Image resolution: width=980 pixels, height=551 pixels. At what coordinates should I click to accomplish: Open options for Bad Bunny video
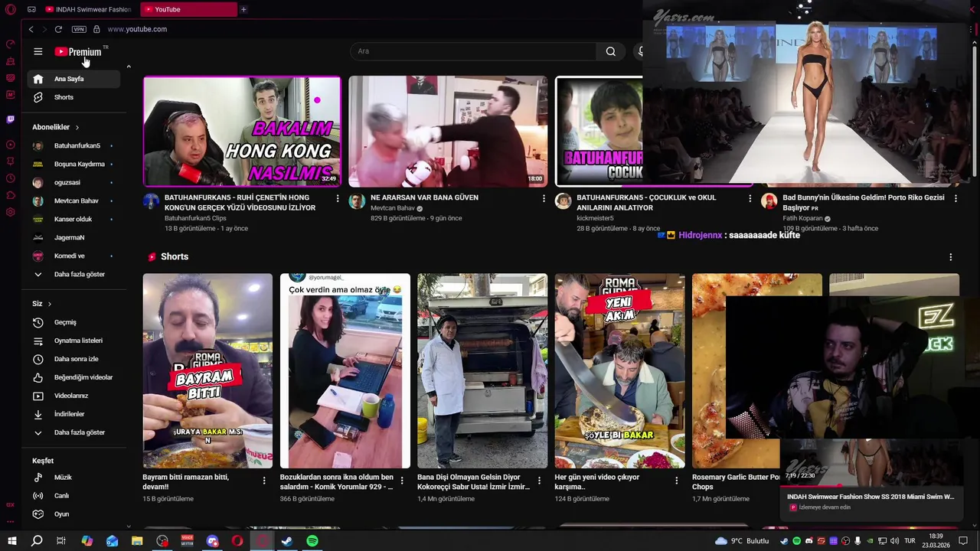pos(955,198)
